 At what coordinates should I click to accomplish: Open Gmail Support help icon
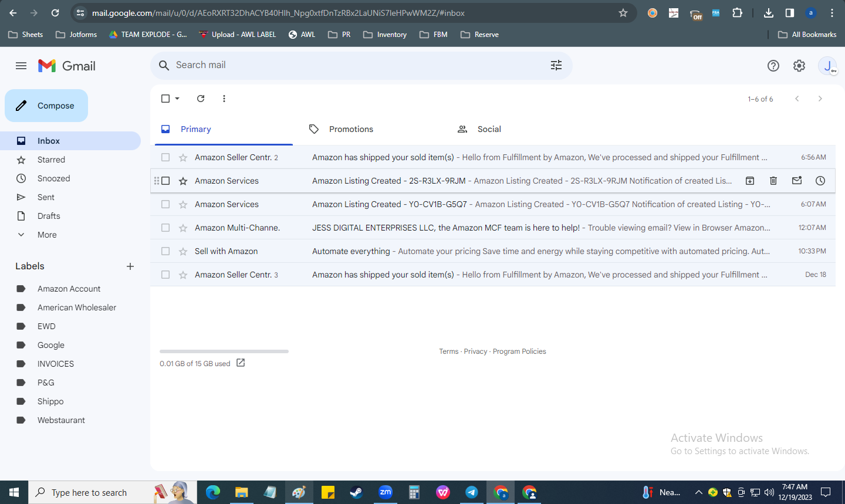(x=773, y=66)
